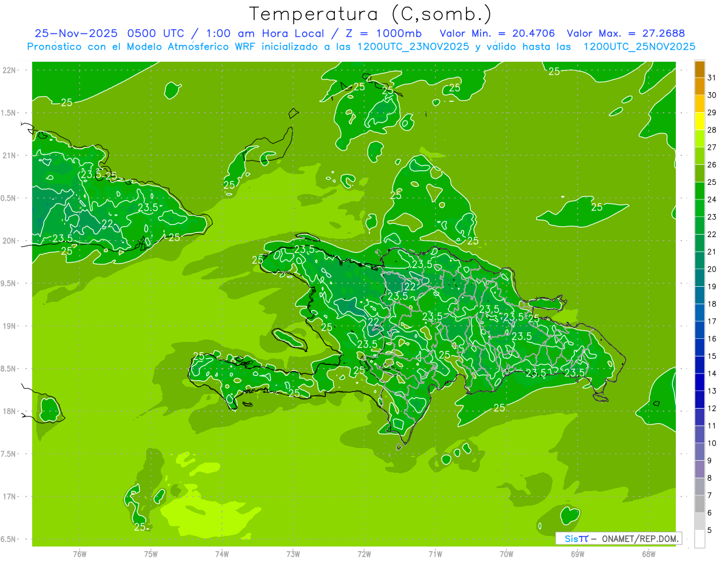This screenshot has width=728, height=562.
Task: Click the '1200UTC_25NOV2025' valid-until time
Action: coord(639,47)
